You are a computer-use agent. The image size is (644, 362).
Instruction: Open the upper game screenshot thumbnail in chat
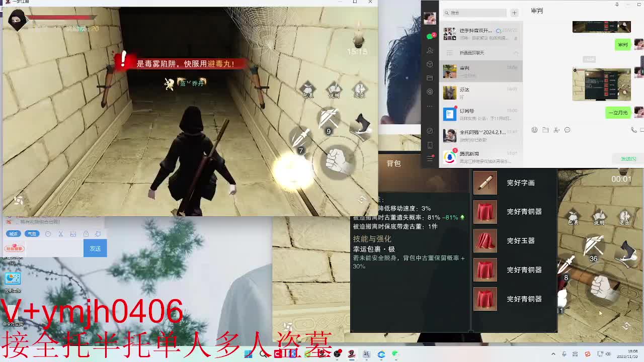click(x=601, y=27)
